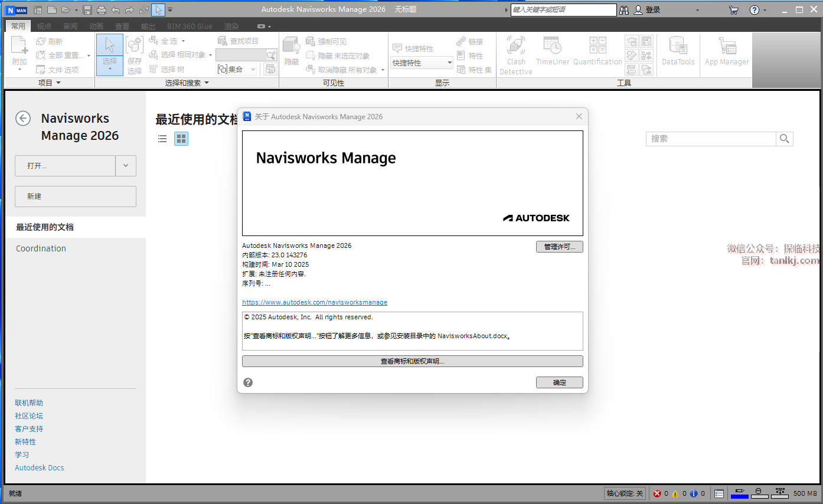Click the Manage Sets icon beside 集合 dropdown
This screenshot has width=823, height=504.
click(x=270, y=69)
